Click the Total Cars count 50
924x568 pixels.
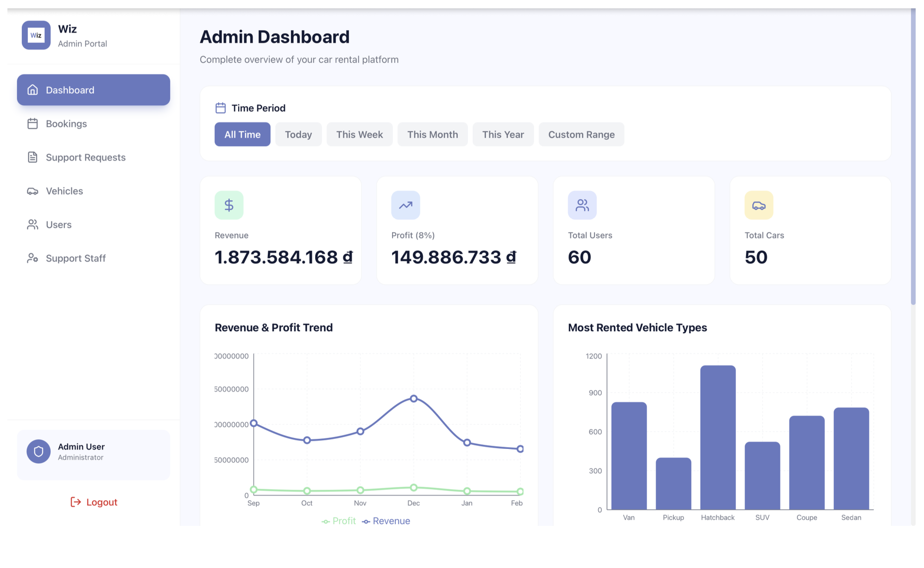756,257
